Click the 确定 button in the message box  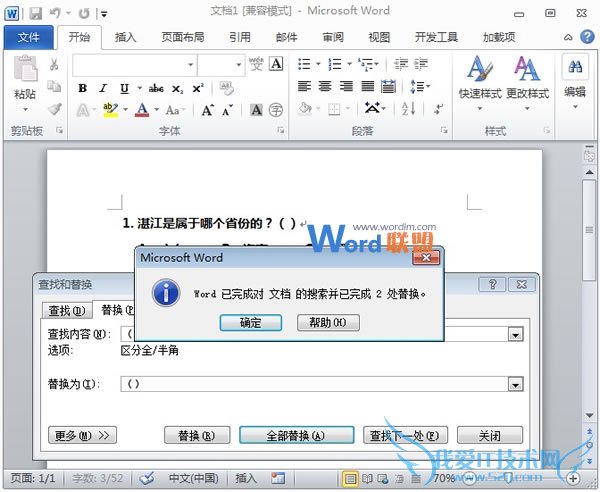(251, 323)
